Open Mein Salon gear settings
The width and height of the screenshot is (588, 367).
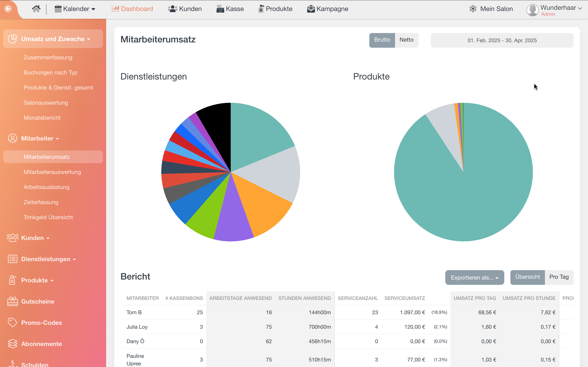473,9
